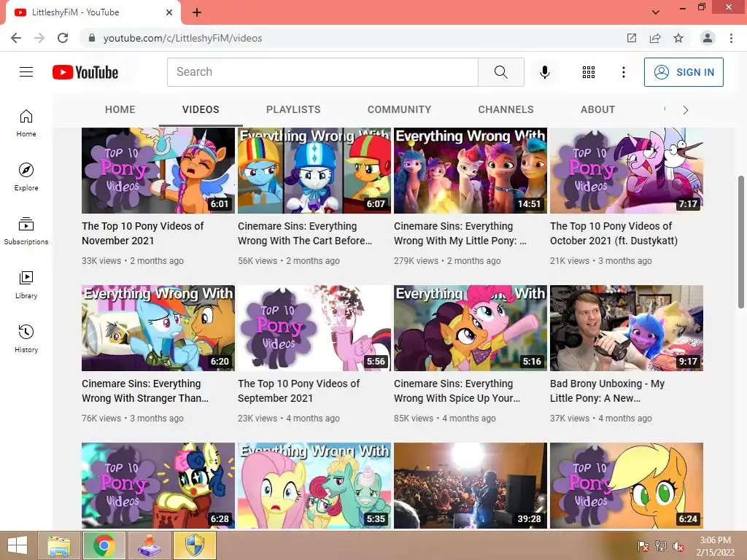Open History in the sidebar
Viewport: 747px width, 560px height.
[26, 338]
